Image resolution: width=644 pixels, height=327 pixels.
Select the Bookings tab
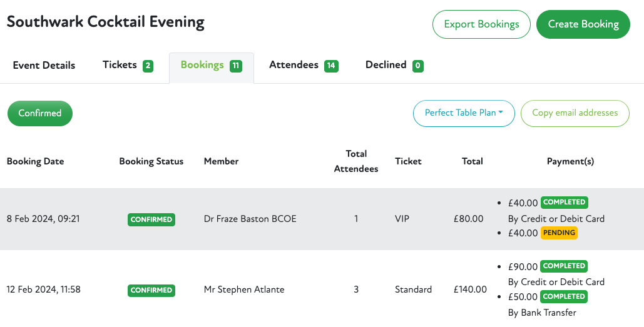tap(202, 65)
